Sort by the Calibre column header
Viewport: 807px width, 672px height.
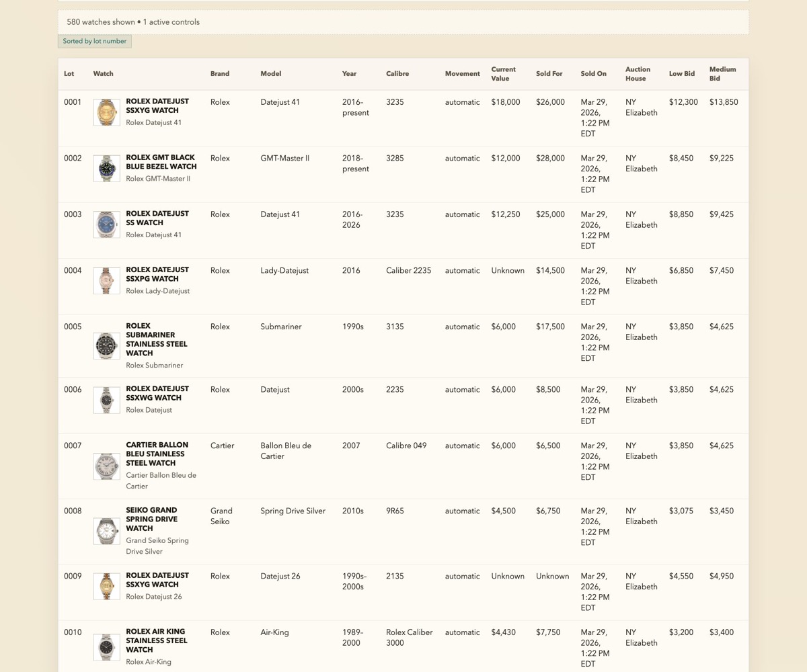coord(397,74)
